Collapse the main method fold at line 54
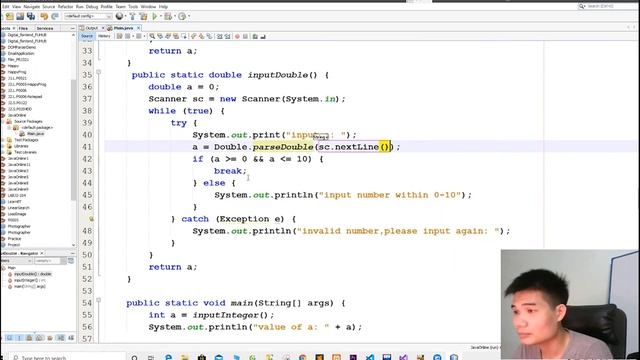 pyautogui.click(x=98, y=300)
